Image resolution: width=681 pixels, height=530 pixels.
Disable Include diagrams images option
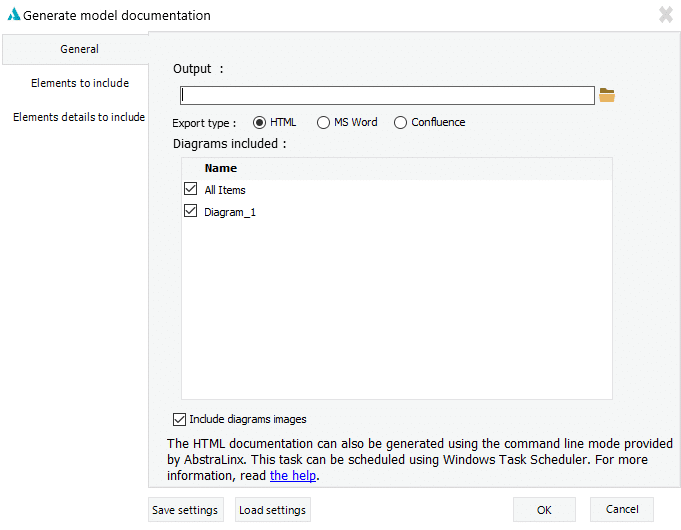(180, 419)
